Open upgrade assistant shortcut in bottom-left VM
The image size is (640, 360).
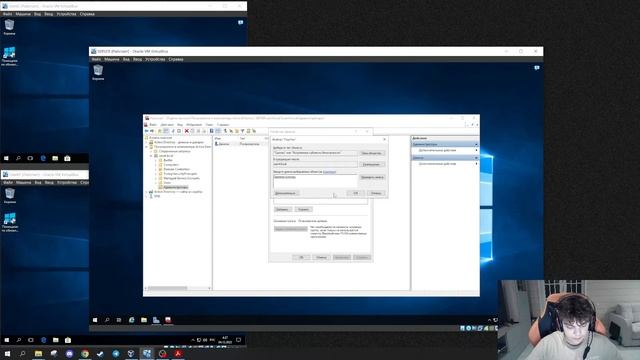coord(10,222)
